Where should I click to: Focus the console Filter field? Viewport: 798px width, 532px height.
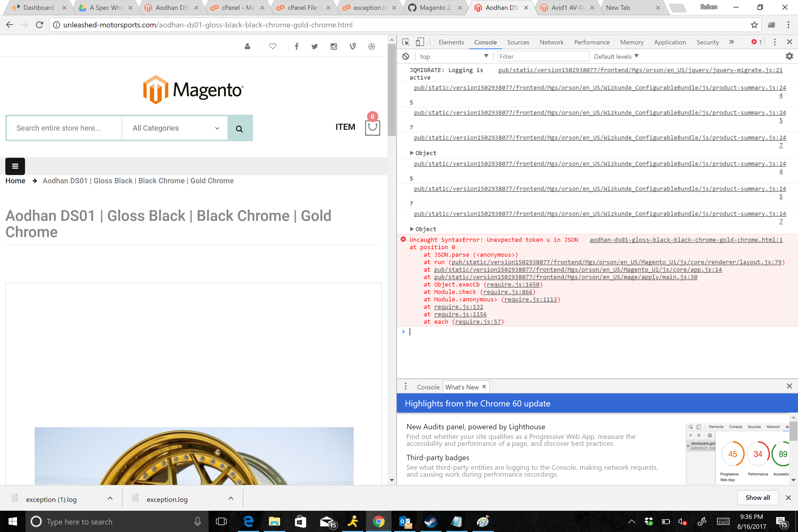click(x=543, y=56)
